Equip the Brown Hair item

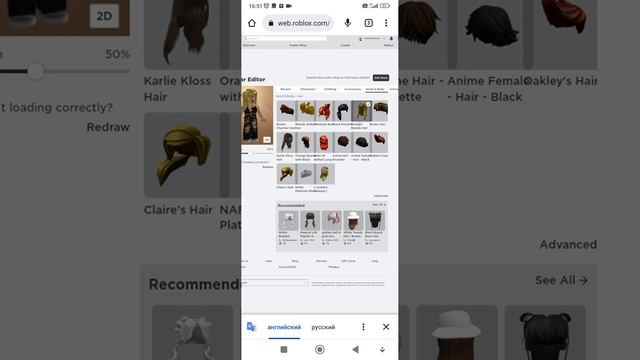(x=380, y=111)
